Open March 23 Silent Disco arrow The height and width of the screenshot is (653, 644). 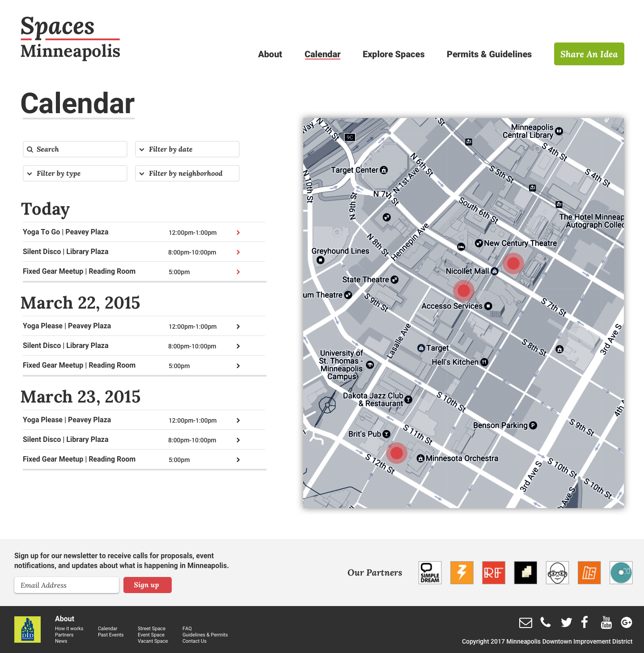238,440
